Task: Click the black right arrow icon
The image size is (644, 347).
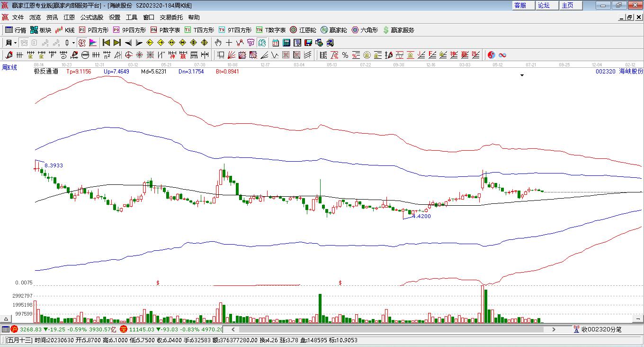Action: [x=139, y=43]
